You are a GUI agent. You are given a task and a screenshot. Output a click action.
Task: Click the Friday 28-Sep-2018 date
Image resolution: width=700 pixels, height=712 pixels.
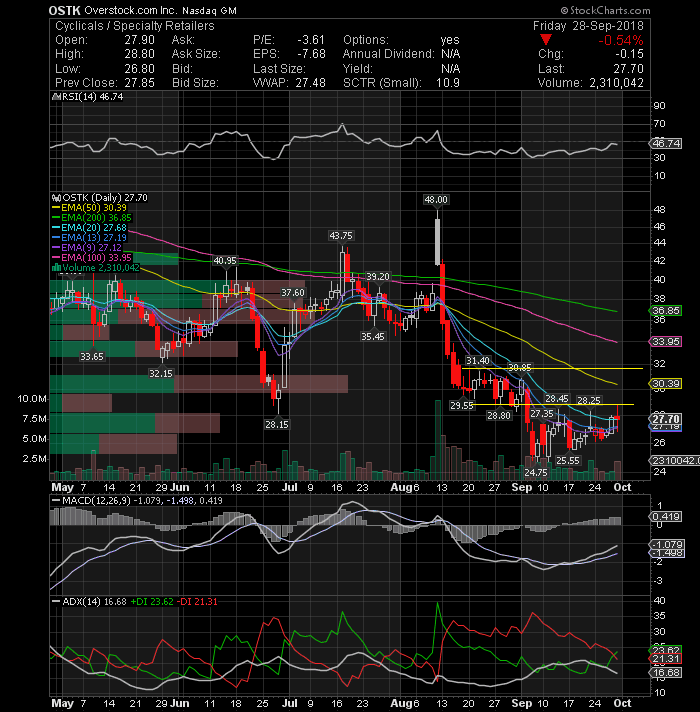588,26
